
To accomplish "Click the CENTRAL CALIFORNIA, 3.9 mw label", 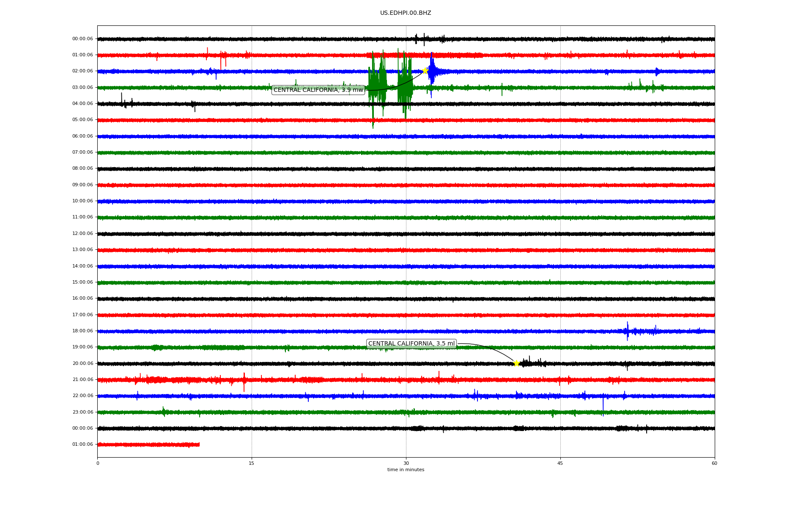I will point(318,90).
